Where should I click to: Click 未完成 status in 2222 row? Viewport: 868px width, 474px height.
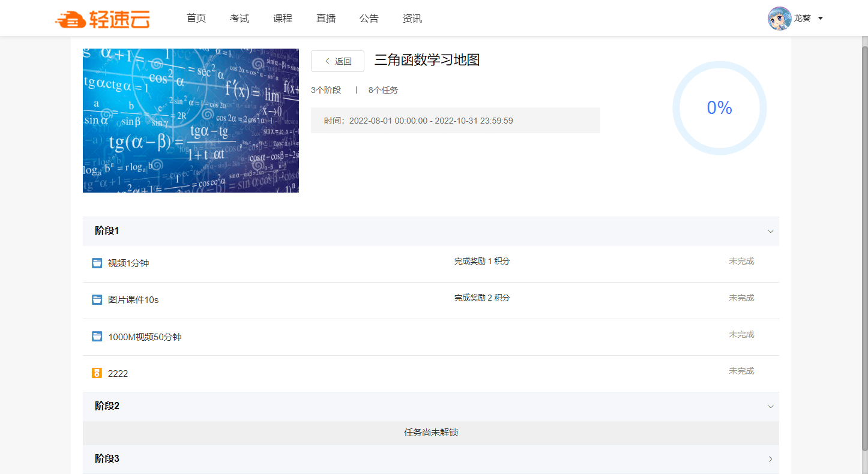click(x=741, y=371)
